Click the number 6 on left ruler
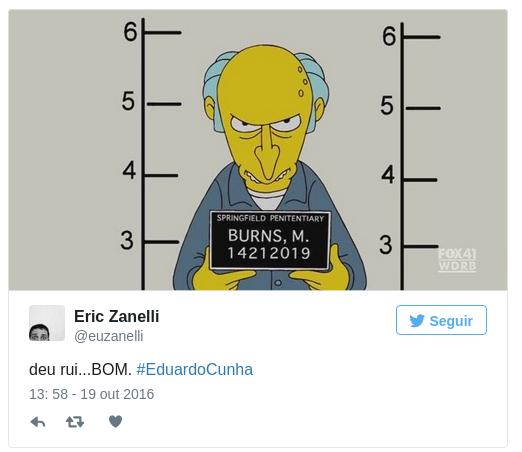Image resolution: width=522 pixels, height=452 pixels. click(x=130, y=32)
